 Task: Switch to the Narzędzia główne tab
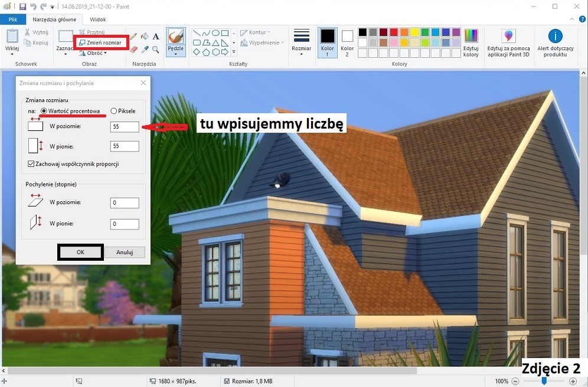(x=54, y=19)
